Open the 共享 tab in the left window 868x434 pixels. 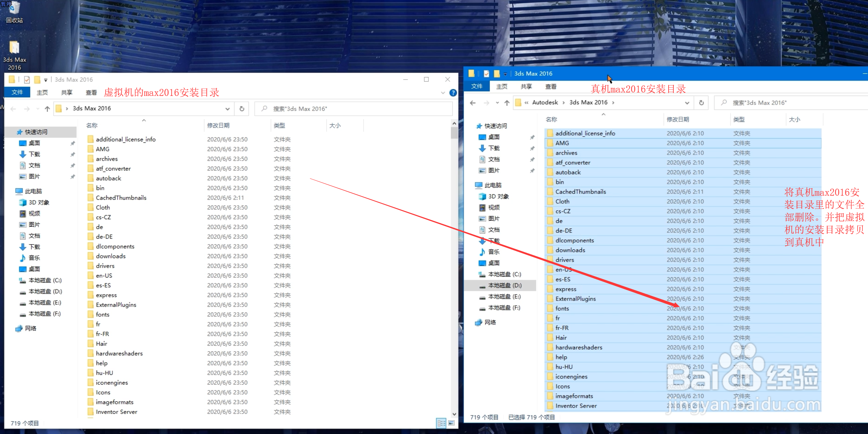pyautogui.click(x=67, y=92)
